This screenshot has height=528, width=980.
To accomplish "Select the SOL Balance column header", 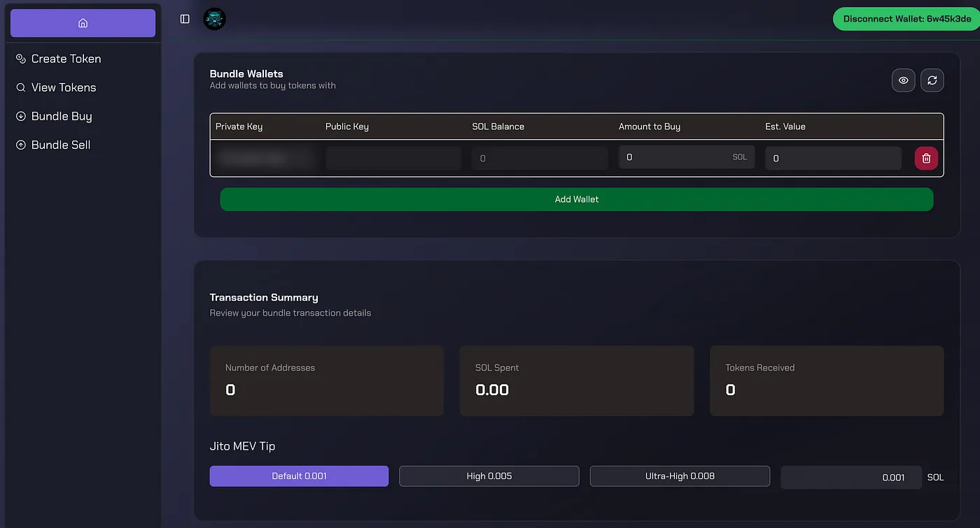I will 498,127.
